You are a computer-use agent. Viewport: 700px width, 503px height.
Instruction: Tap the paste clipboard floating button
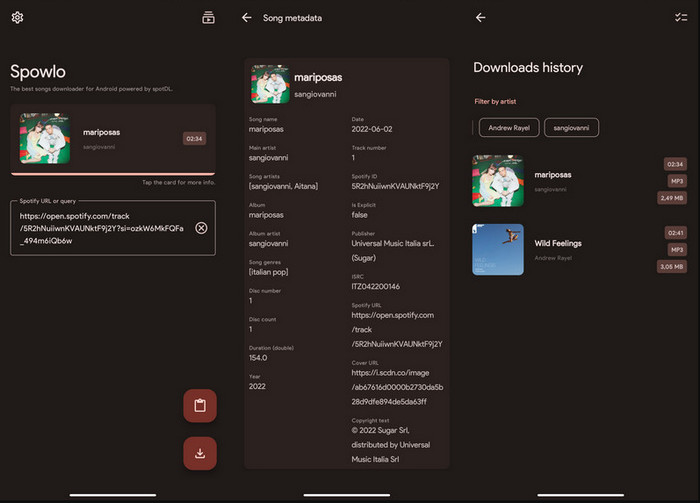[200, 406]
